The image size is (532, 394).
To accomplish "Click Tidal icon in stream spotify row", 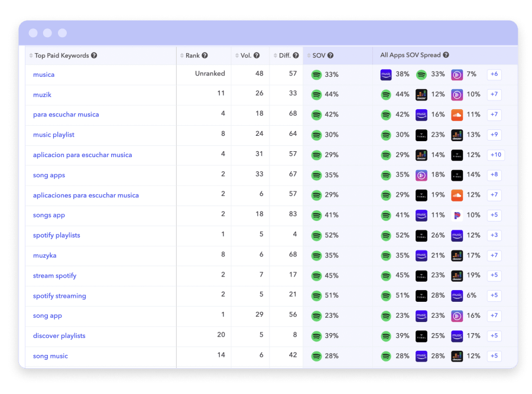I will click(421, 275).
